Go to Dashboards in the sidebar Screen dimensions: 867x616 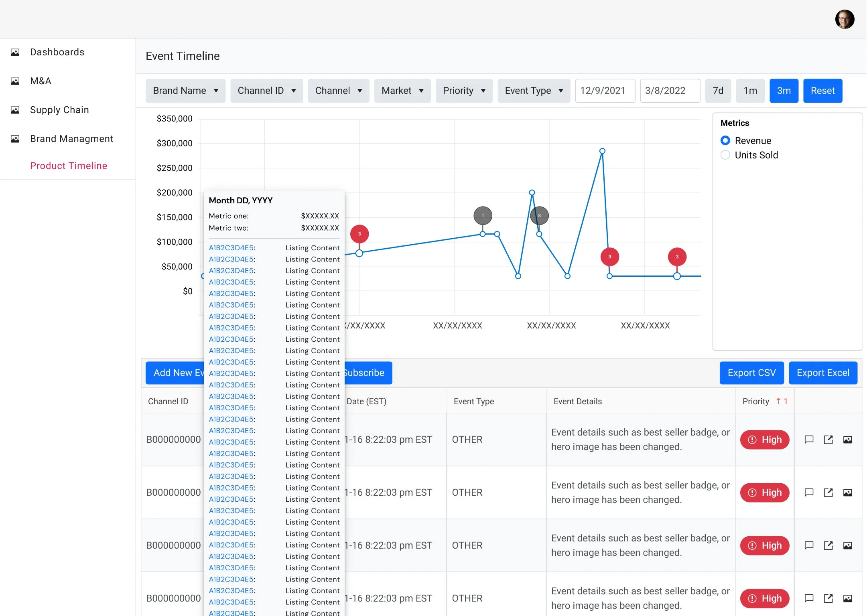click(x=57, y=52)
